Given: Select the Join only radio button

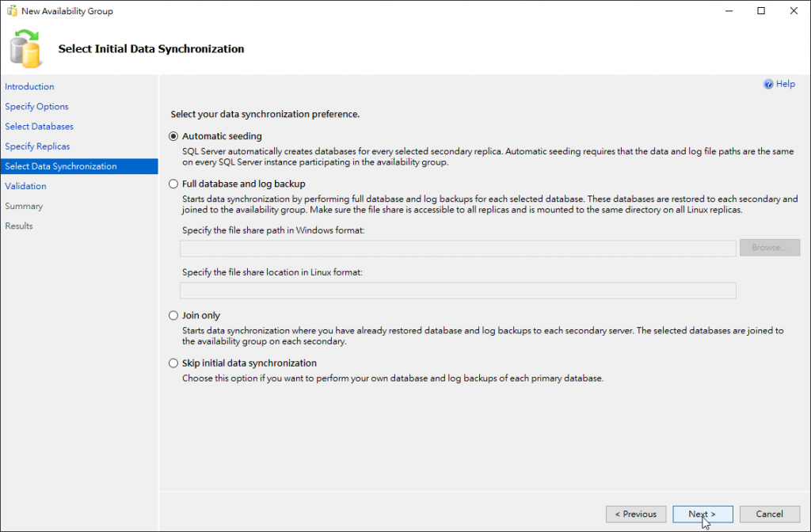Looking at the screenshot, I should pos(174,315).
